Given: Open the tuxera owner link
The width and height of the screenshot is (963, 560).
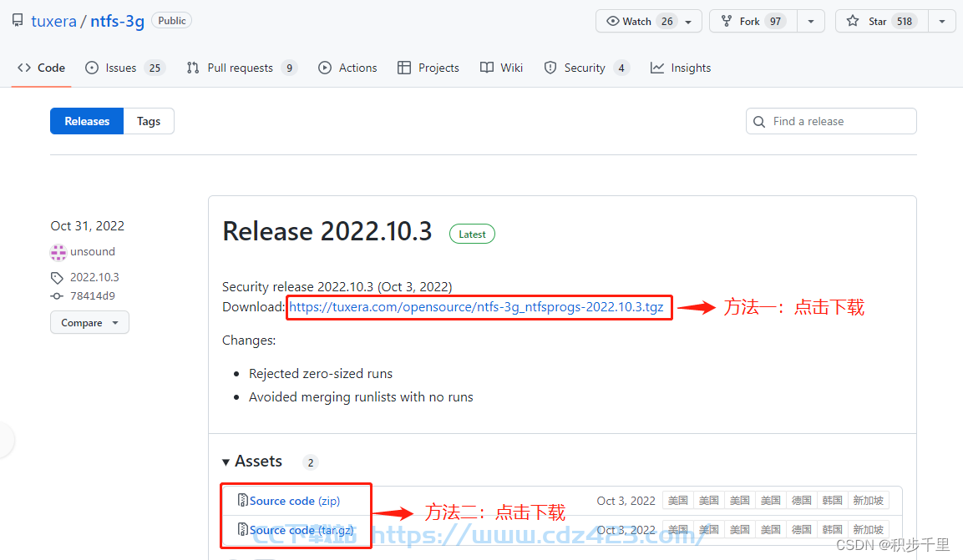Looking at the screenshot, I should [x=53, y=21].
